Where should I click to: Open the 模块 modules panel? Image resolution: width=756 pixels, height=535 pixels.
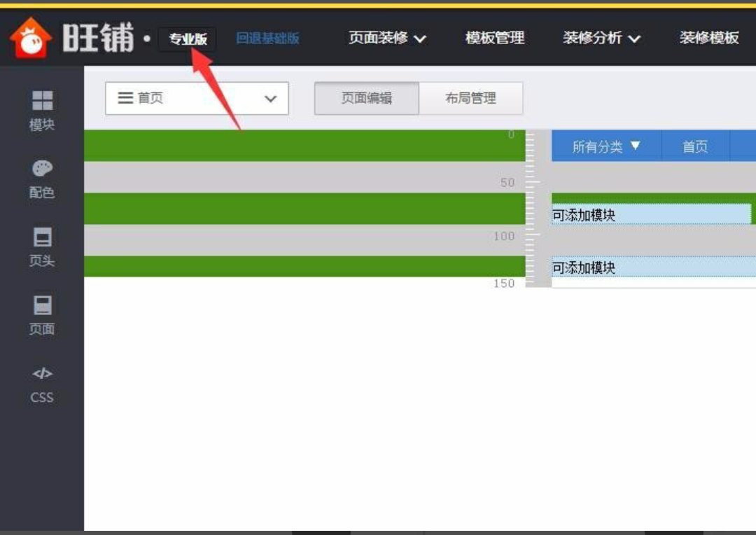click(42, 111)
